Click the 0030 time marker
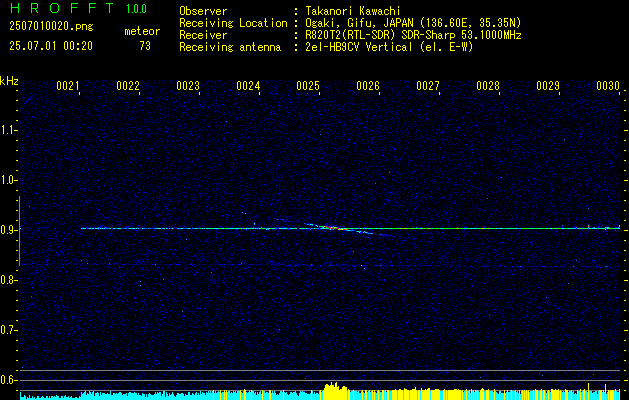 [608, 86]
